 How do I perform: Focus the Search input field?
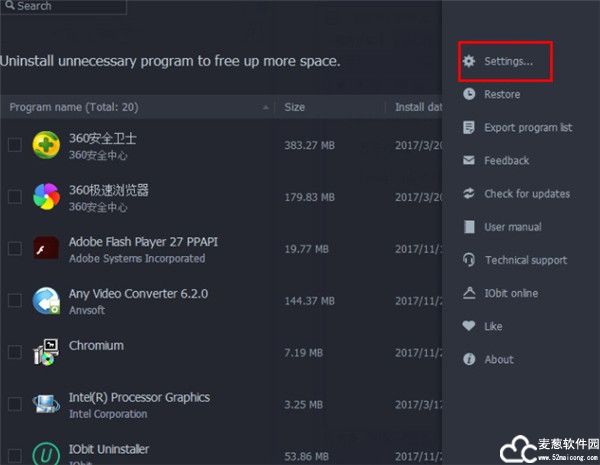point(64,6)
